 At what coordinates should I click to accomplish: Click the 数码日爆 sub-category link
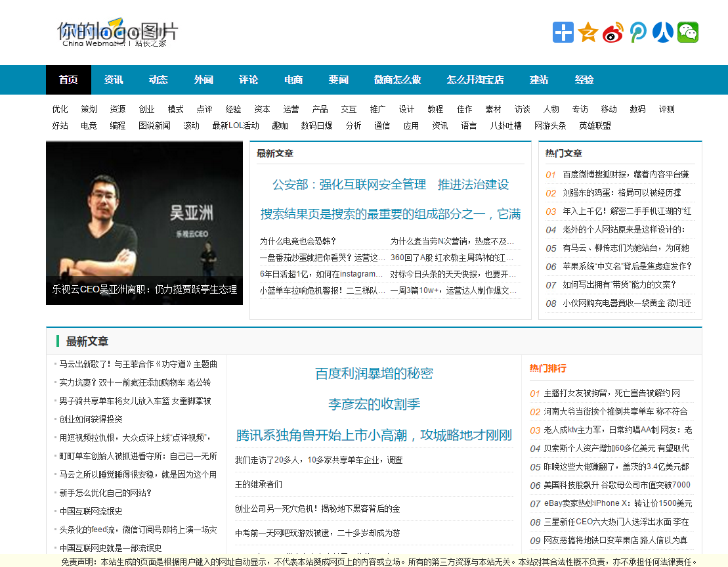pyautogui.click(x=316, y=125)
